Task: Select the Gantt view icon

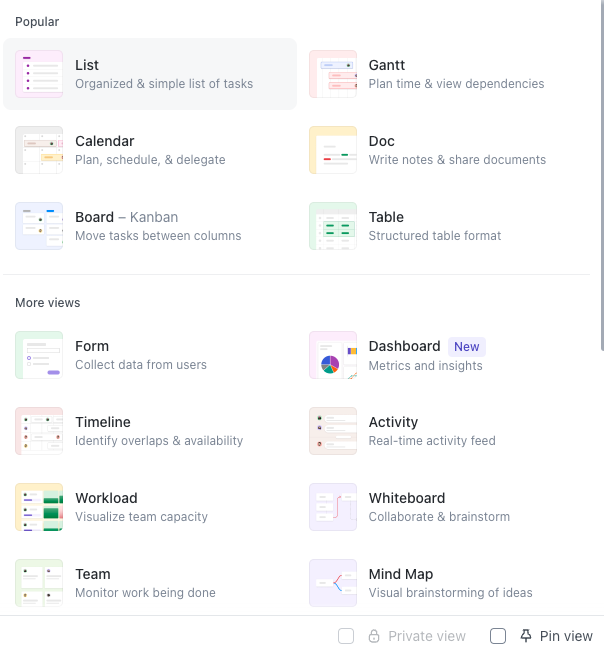Action: click(333, 74)
